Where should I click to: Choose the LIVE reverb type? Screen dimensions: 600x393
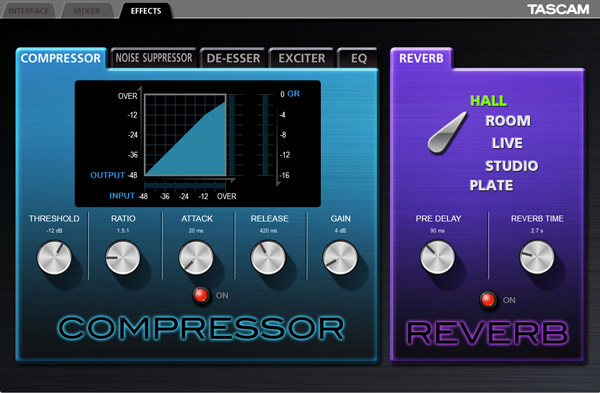tap(507, 143)
